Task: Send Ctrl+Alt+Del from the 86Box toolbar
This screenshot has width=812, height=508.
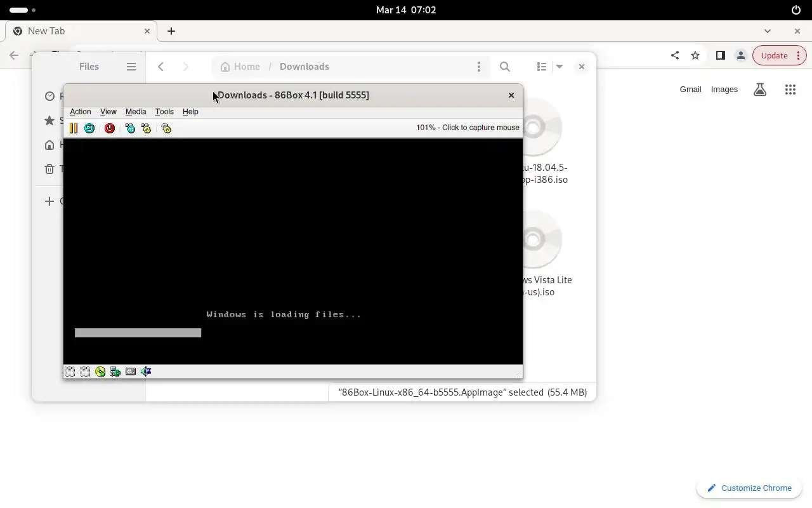Action: click(x=130, y=128)
